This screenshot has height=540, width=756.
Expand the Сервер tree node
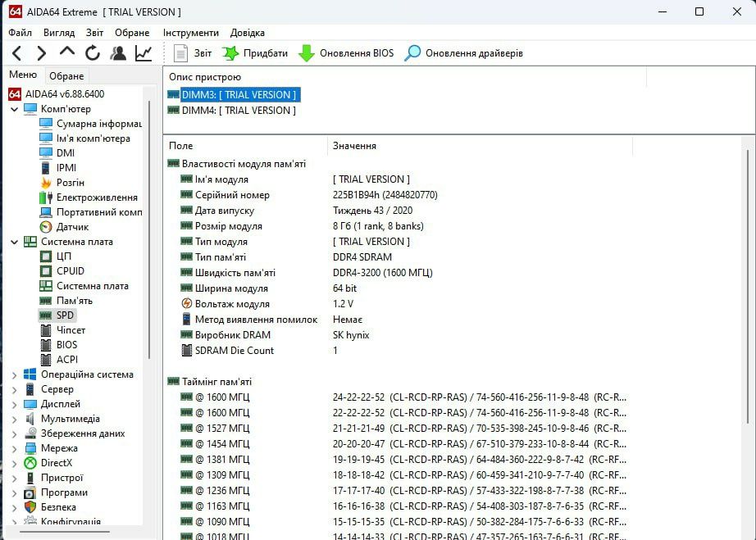point(15,390)
